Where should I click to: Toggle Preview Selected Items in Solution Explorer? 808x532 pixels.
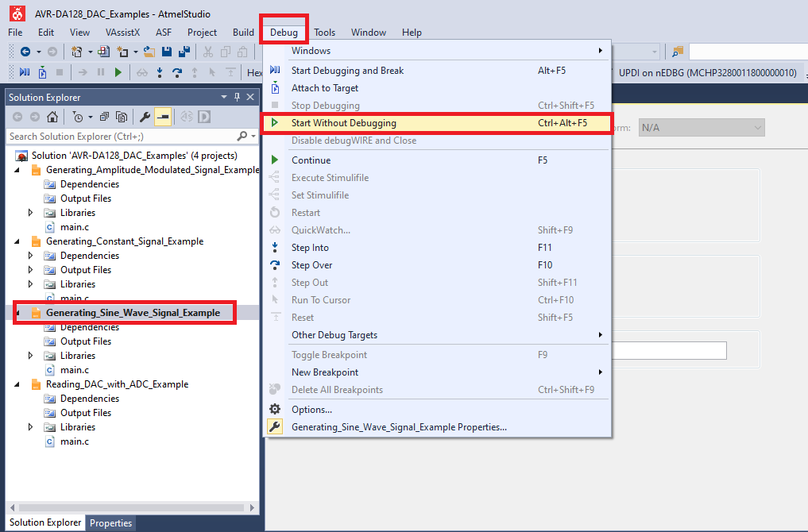pyautogui.click(x=163, y=117)
